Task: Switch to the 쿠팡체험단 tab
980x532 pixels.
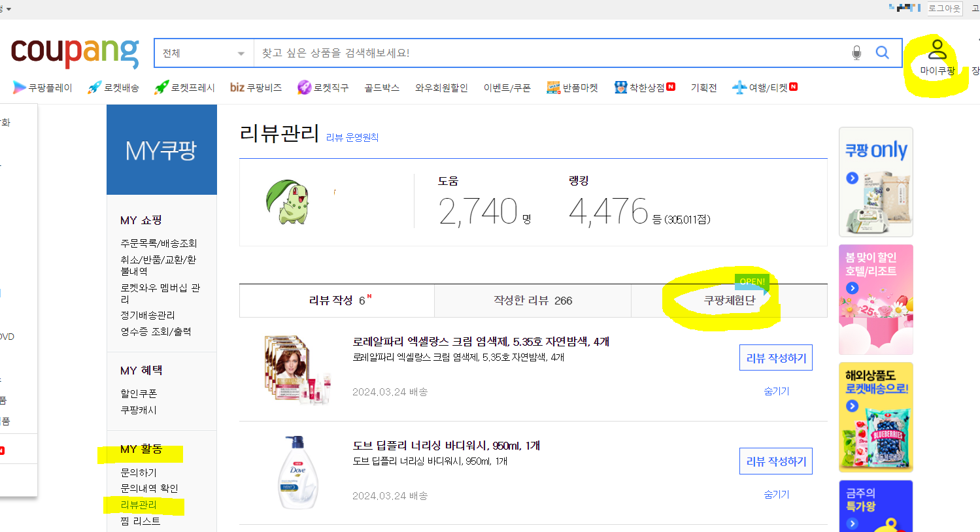Action: [x=729, y=301]
